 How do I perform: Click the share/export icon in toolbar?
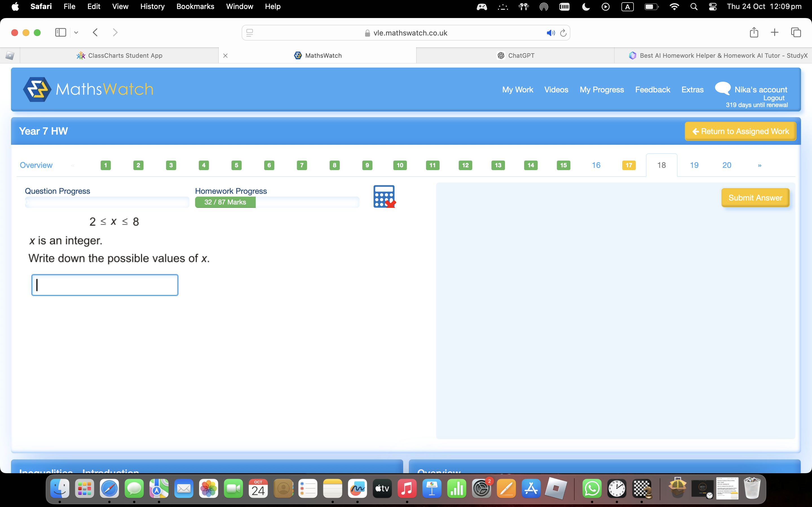(754, 33)
